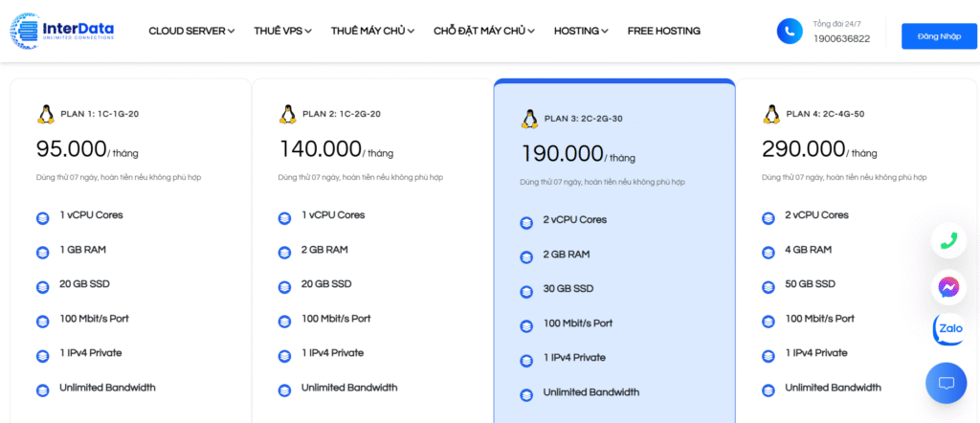The width and height of the screenshot is (980, 423).
Task: Open the blue live chat bubble
Action: coord(947,383)
